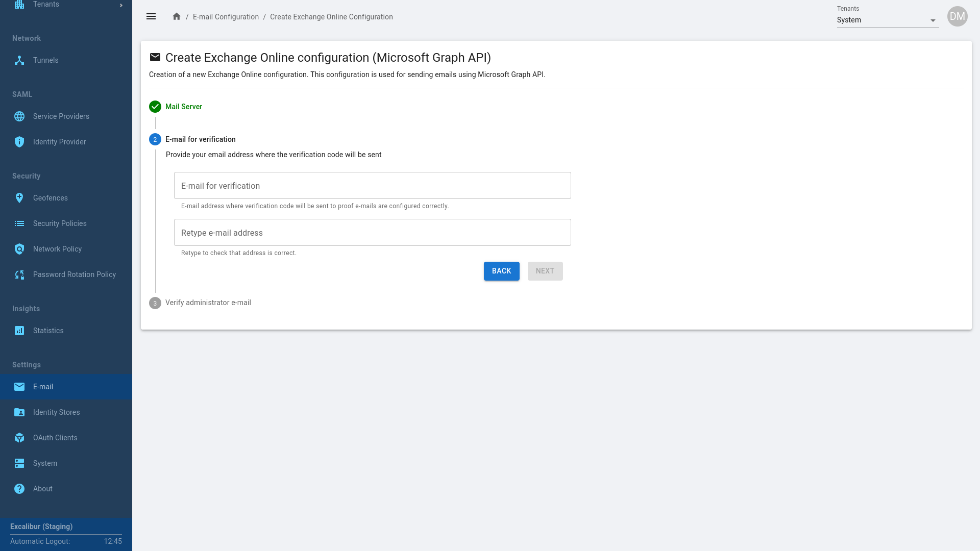Click the home breadcrumb icon

coord(177,17)
